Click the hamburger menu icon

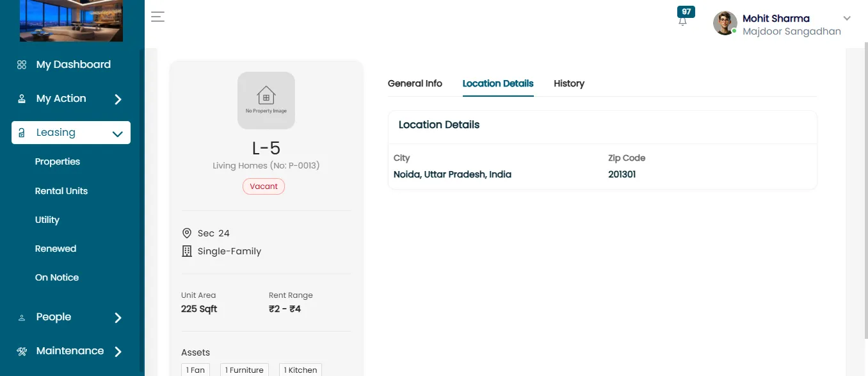coord(158,17)
